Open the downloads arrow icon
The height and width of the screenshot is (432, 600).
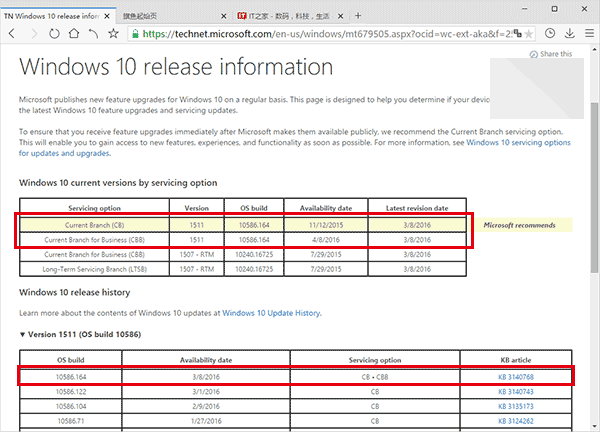point(570,34)
